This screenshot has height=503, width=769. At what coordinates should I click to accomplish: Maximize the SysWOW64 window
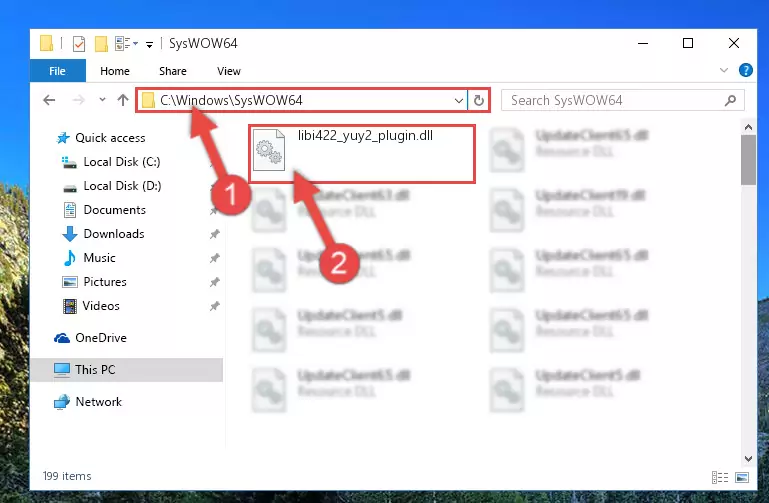coord(688,44)
